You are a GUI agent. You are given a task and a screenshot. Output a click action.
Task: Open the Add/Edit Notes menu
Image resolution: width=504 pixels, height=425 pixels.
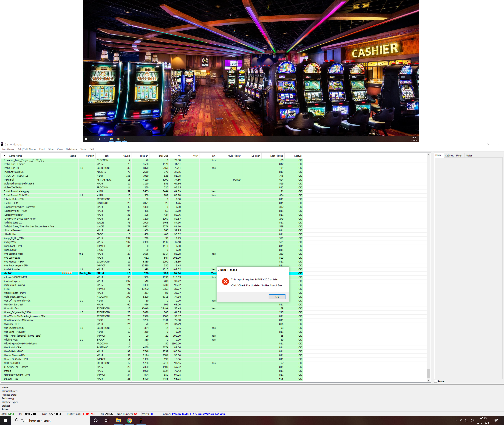[27, 149]
